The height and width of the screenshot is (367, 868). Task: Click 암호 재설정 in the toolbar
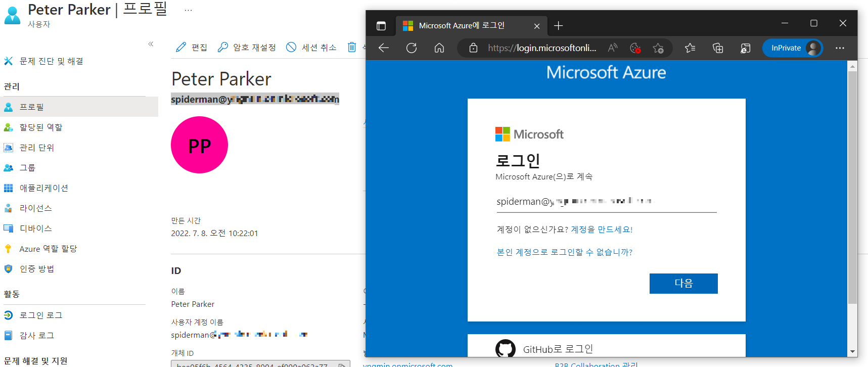pos(247,48)
